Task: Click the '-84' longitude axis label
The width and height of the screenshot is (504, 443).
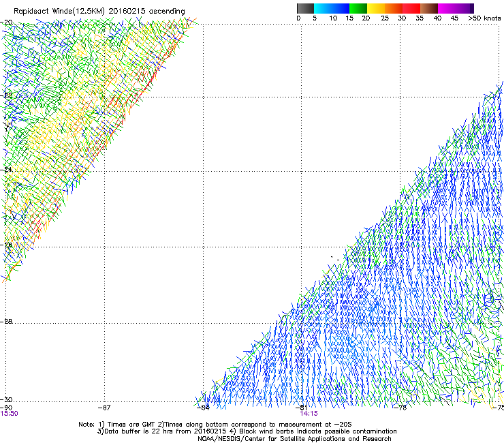Action: pos(203,408)
